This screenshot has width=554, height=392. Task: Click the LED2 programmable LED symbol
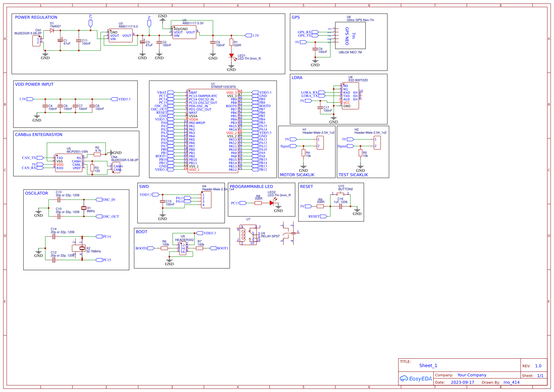pyautogui.click(x=272, y=202)
